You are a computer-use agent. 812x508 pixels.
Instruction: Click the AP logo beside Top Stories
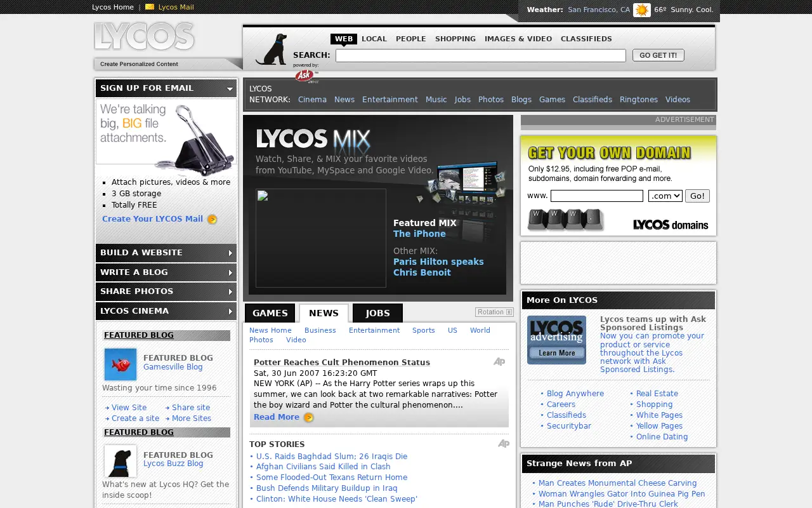504,444
